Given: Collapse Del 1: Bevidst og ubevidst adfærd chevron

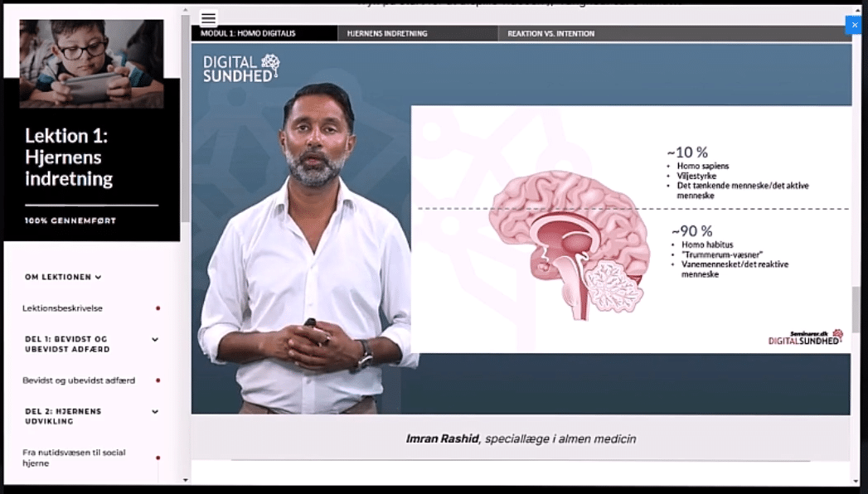Looking at the screenshot, I should (155, 340).
